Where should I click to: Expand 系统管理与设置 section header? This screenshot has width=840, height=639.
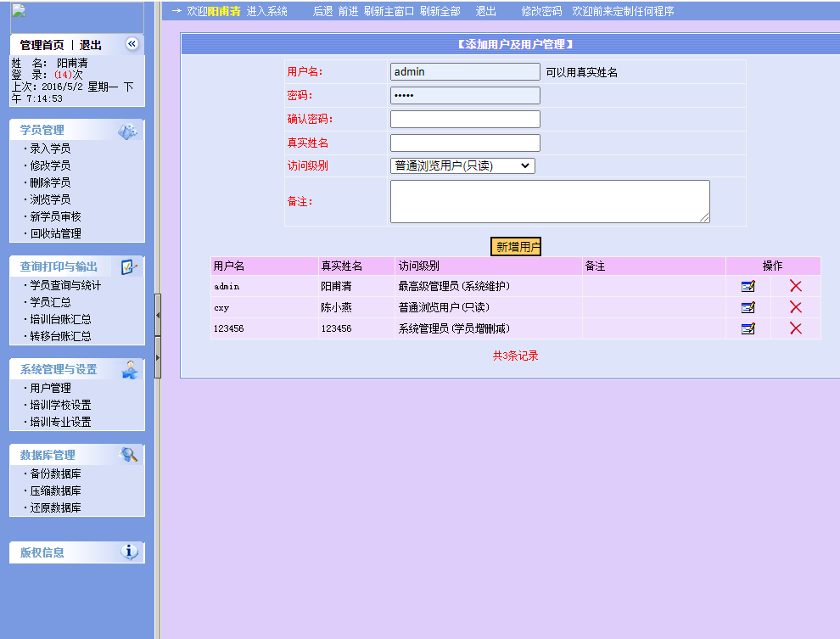(76, 370)
